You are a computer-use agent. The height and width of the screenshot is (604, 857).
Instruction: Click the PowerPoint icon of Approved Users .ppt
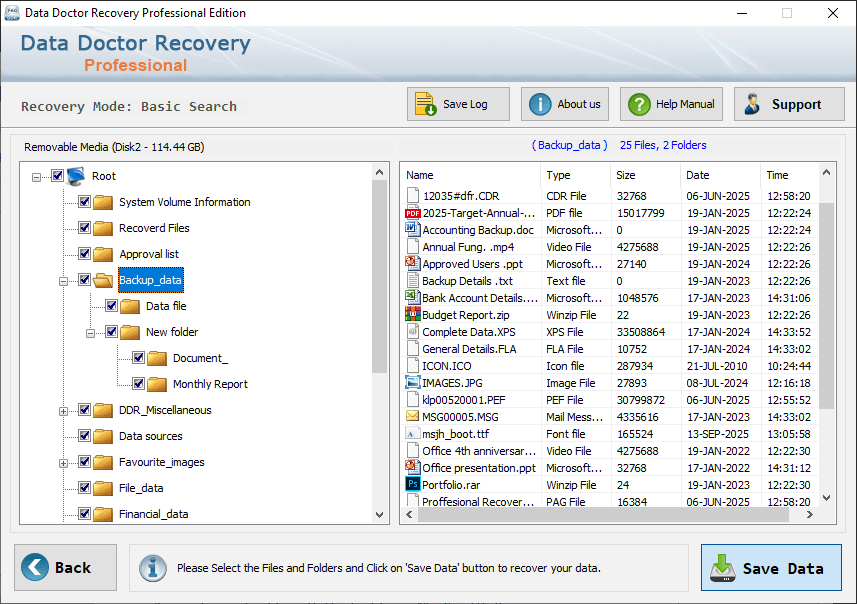click(412, 263)
